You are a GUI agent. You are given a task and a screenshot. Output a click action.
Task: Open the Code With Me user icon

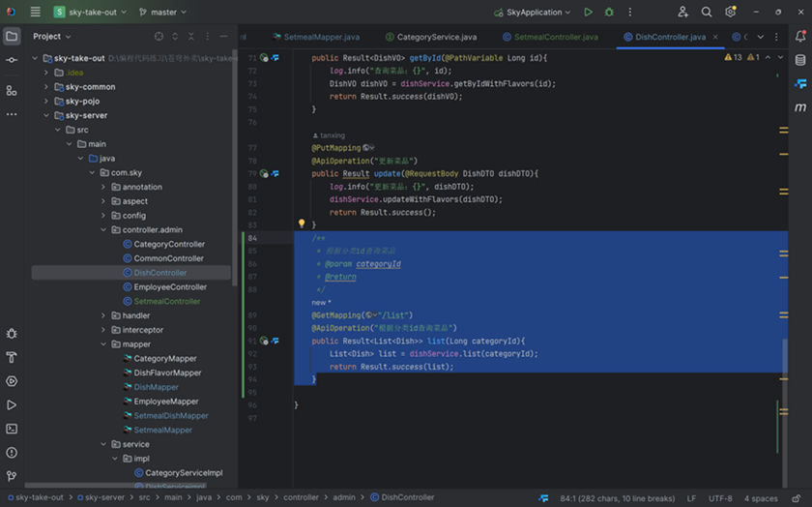[x=683, y=12]
